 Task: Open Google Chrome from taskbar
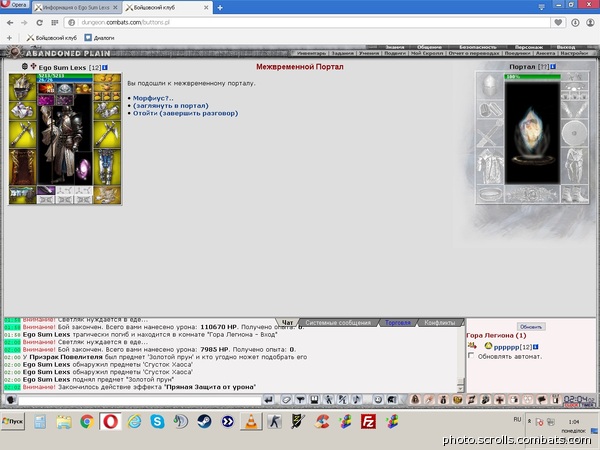click(x=87, y=421)
